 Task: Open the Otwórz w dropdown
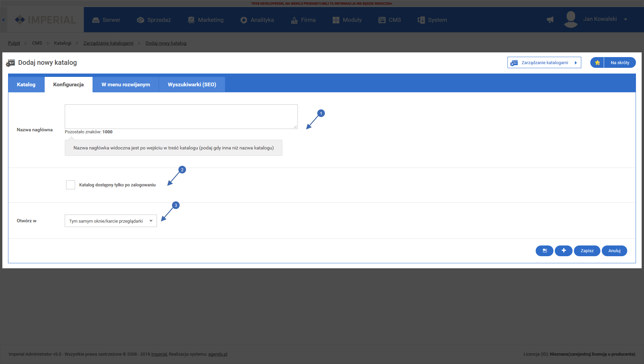pos(111,221)
